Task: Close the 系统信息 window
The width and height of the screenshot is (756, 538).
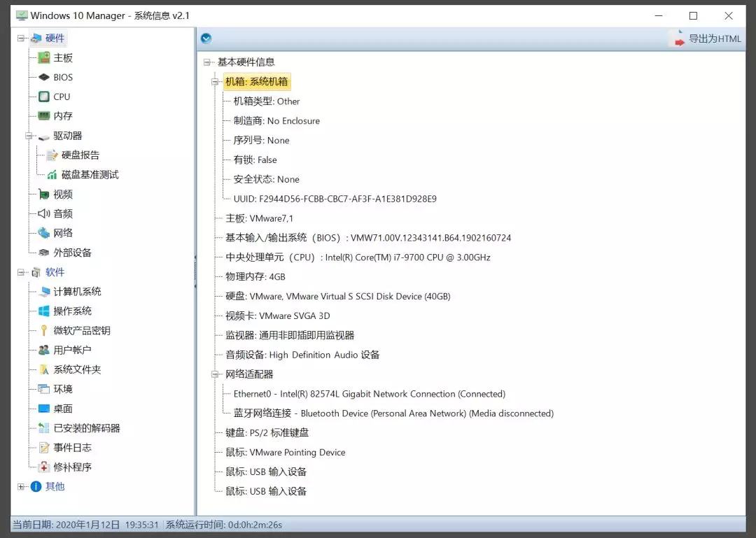Action: [x=729, y=15]
